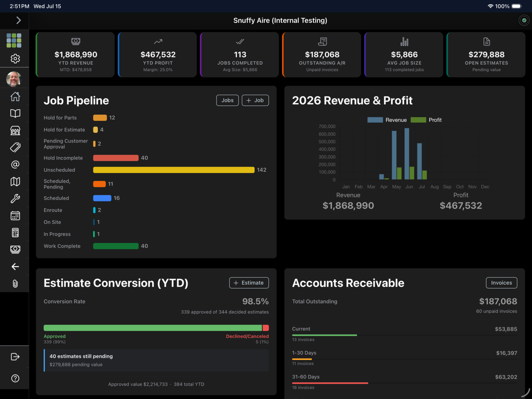Click Declined/Canceled red label

point(247,336)
